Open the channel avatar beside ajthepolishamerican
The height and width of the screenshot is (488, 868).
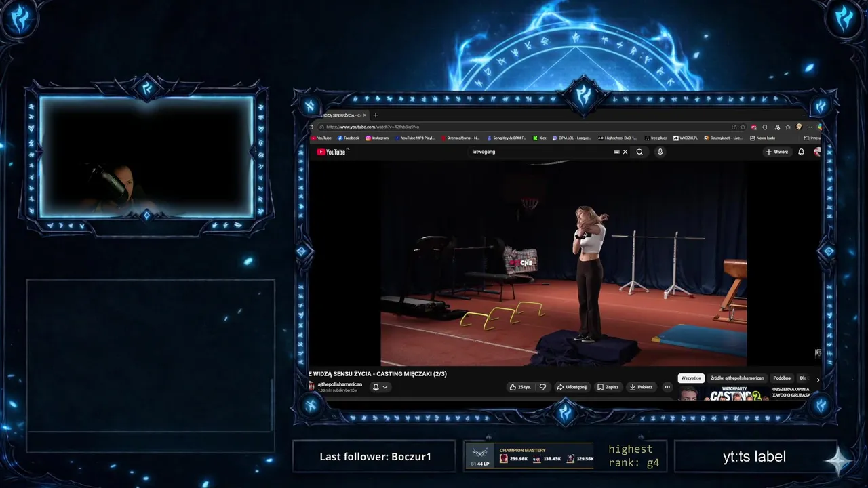(x=311, y=386)
